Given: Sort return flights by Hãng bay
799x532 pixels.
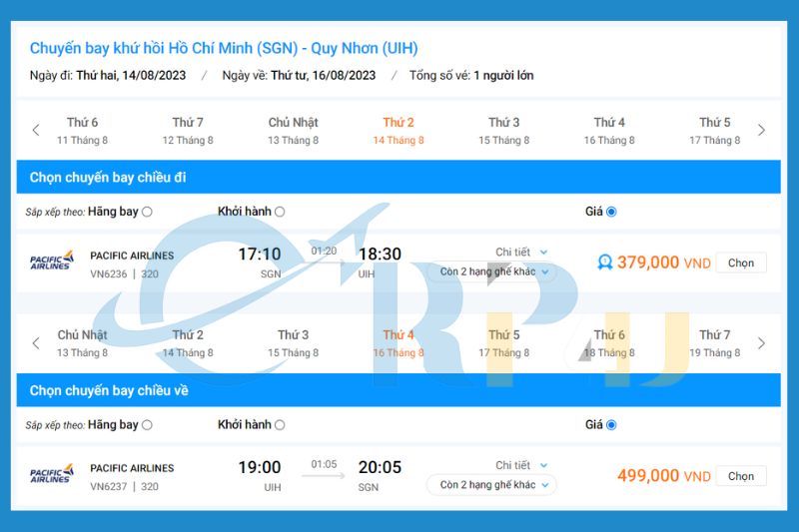Looking at the screenshot, I should [147, 425].
